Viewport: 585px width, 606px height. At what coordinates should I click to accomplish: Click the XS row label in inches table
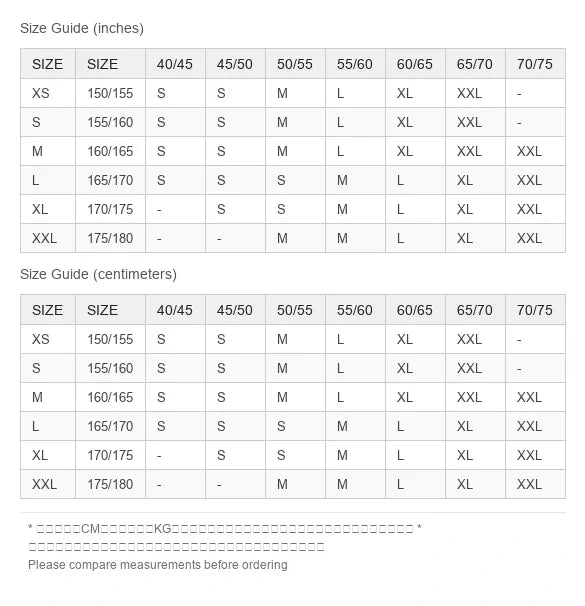48,93
